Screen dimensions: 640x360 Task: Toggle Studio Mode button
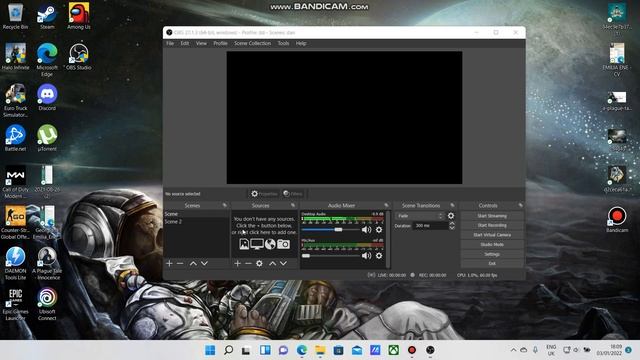[x=492, y=244]
